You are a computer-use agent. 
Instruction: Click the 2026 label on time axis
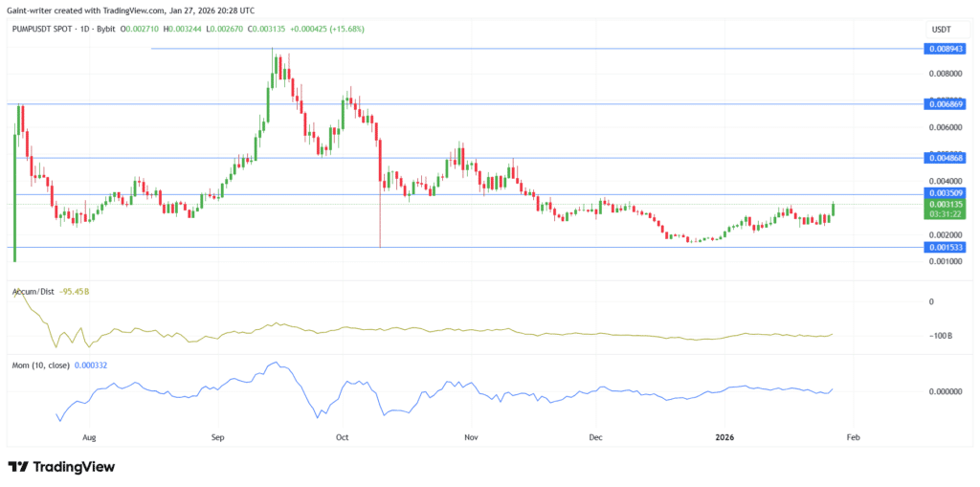coord(724,437)
